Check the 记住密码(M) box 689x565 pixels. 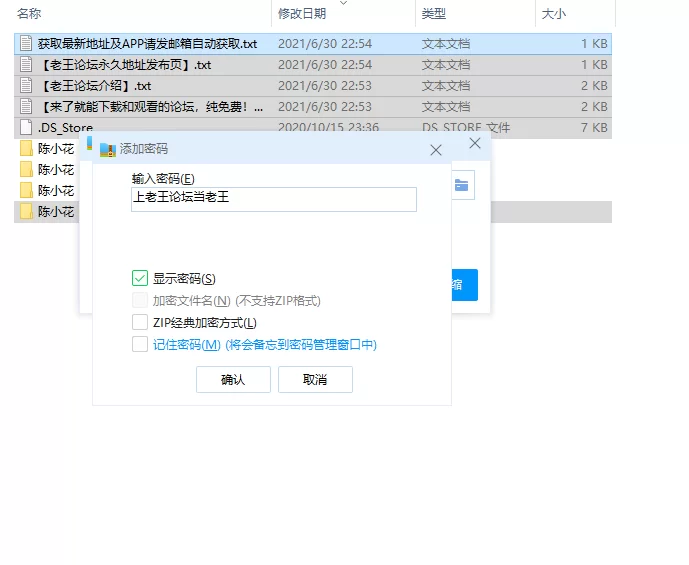(140, 344)
